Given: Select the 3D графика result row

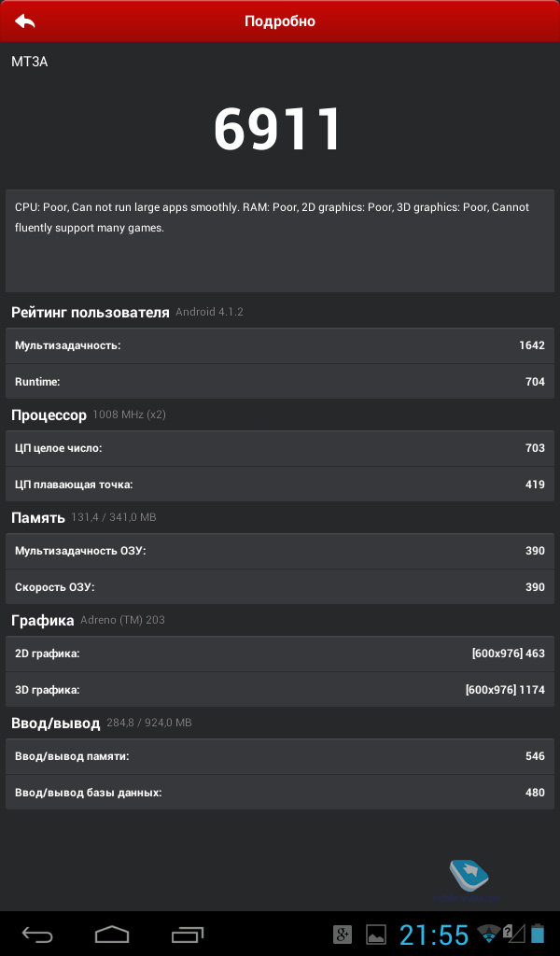Looking at the screenshot, I should (280, 690).
